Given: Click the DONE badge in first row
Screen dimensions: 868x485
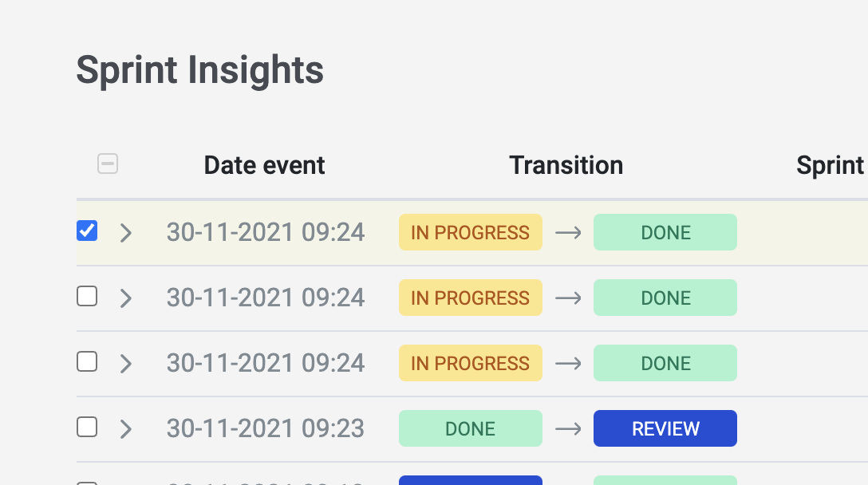Looking at the screenshot, I should coord(665,232).
